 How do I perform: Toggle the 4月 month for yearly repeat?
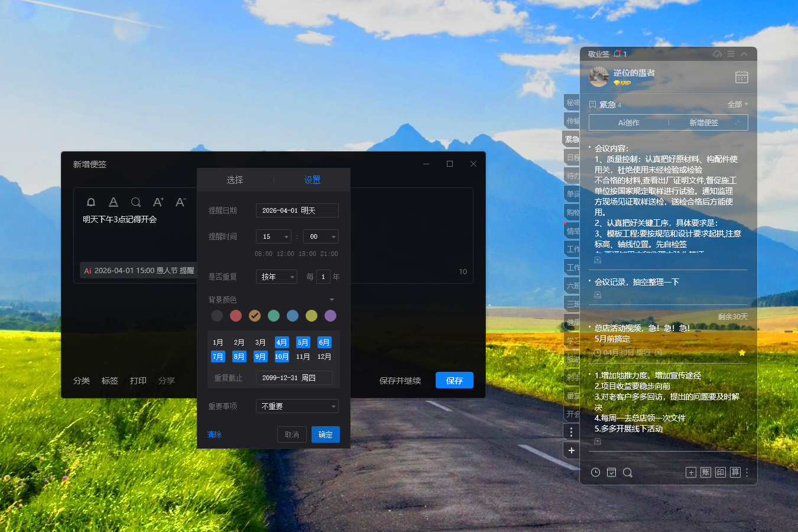point(282,342)
